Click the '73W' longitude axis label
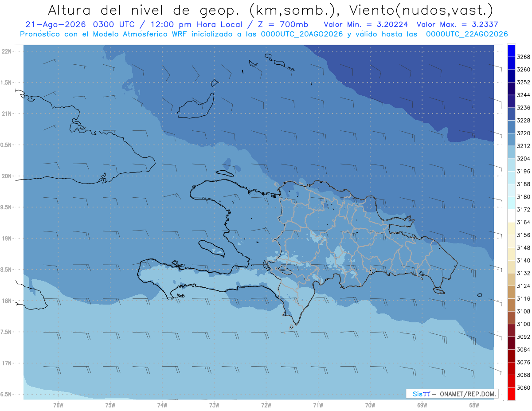 click(214, 405)
